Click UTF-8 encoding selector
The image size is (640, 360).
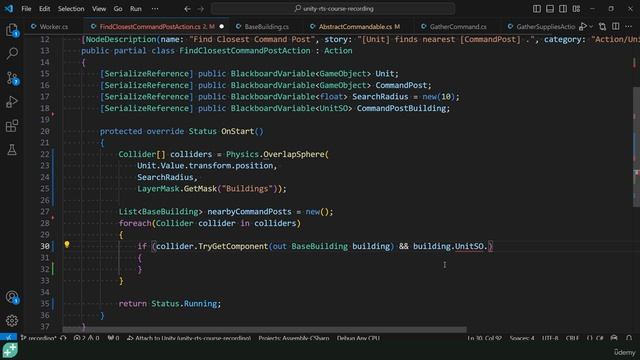pyautogui.click(x=550, y=338)
